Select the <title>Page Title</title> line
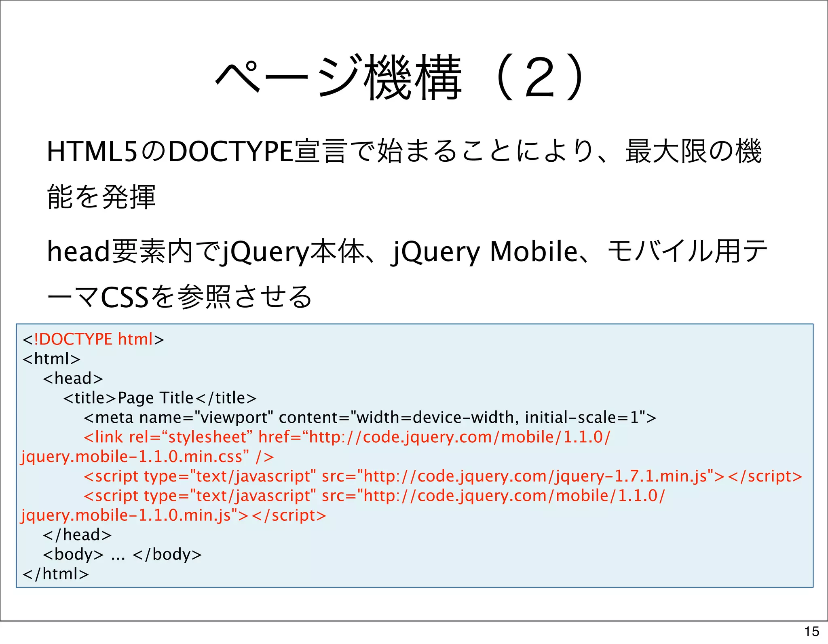The width and height of the screenshot is (828, 644). [160, 398]
